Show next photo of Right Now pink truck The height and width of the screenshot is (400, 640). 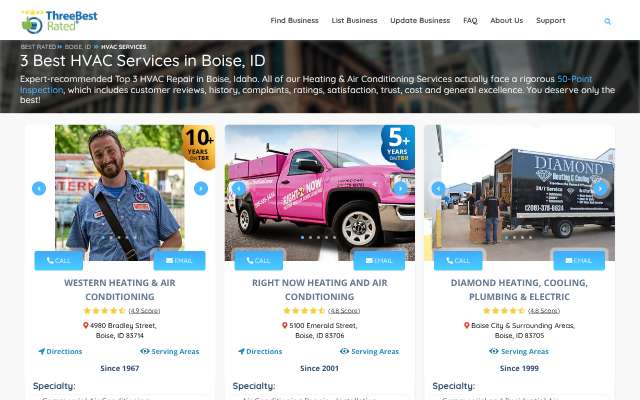tap(400, 188)
